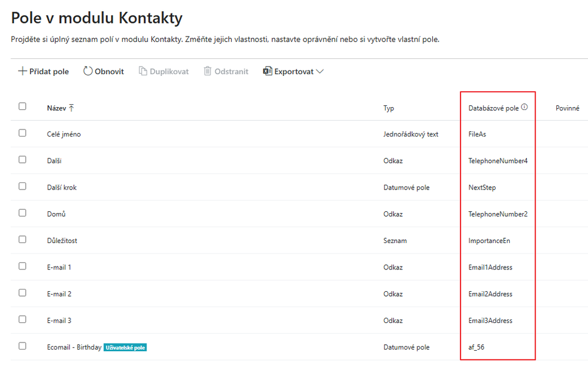Open the E-mail 3 field name
The height and width of the screenshot is (366, 588).
[x=59, y=321]
